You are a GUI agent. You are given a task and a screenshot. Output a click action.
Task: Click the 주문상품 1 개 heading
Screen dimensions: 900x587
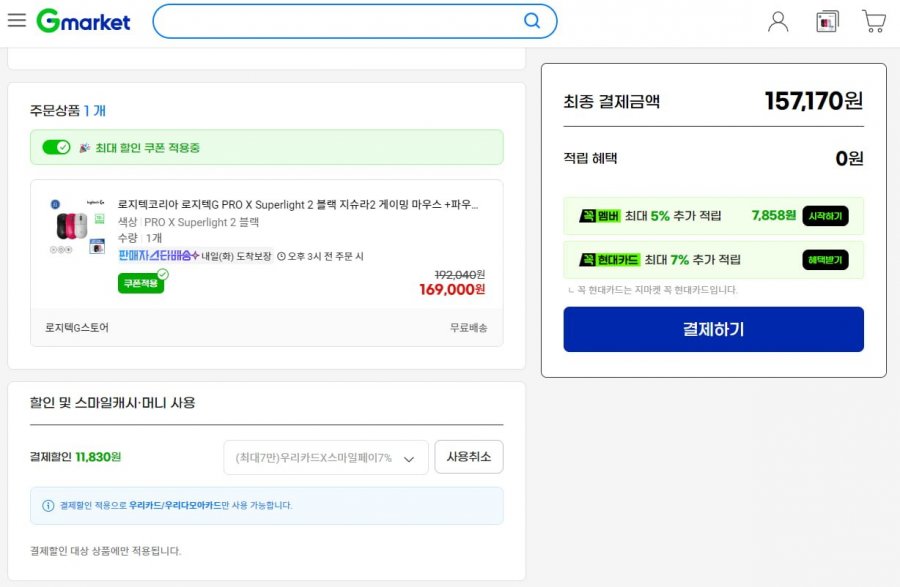pos(68,110)
